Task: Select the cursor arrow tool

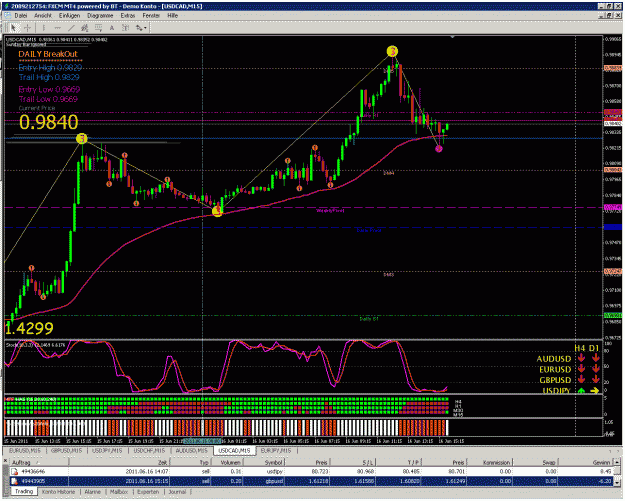Action: pos(13,28)
